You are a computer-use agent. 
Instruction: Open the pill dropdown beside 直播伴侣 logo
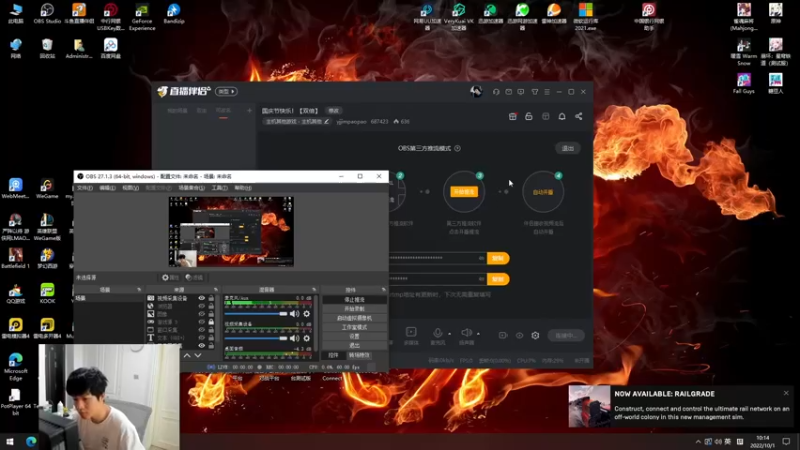click(226, 91)
